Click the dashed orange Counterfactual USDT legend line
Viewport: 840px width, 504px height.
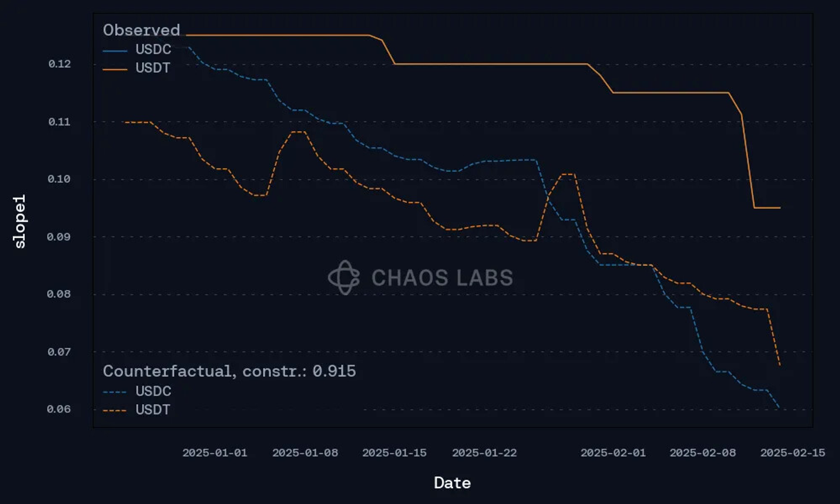[115, 411]
